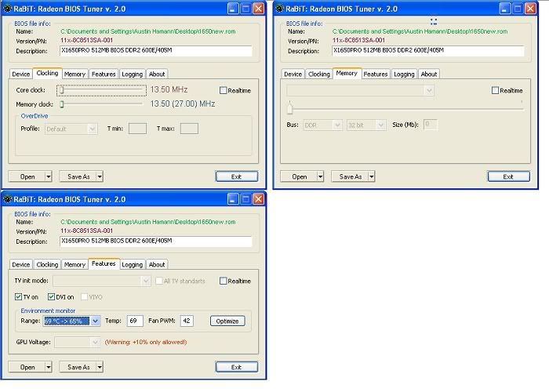Click Save As button in Memory window

click(x=350, y=176)
